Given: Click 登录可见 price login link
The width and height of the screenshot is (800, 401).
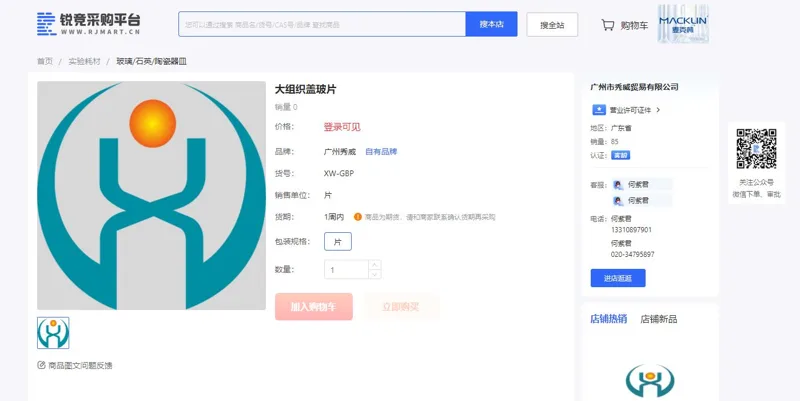Looking at the screenshot, I should (x=342, y=127).
